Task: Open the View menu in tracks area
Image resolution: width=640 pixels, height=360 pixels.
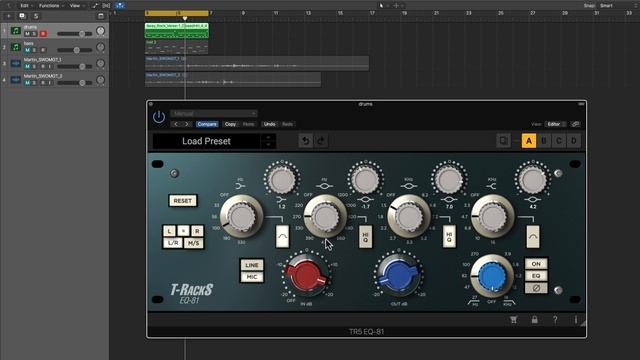Action: click(76, 6)
